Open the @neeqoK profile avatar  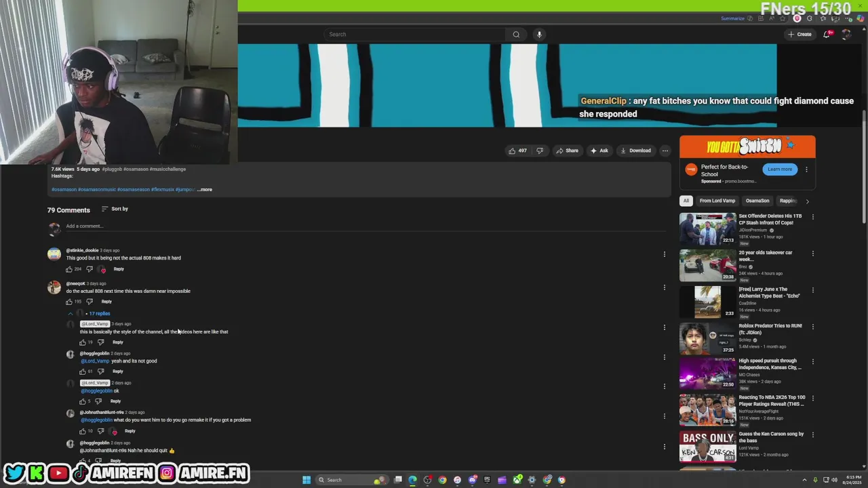(54, 287)
